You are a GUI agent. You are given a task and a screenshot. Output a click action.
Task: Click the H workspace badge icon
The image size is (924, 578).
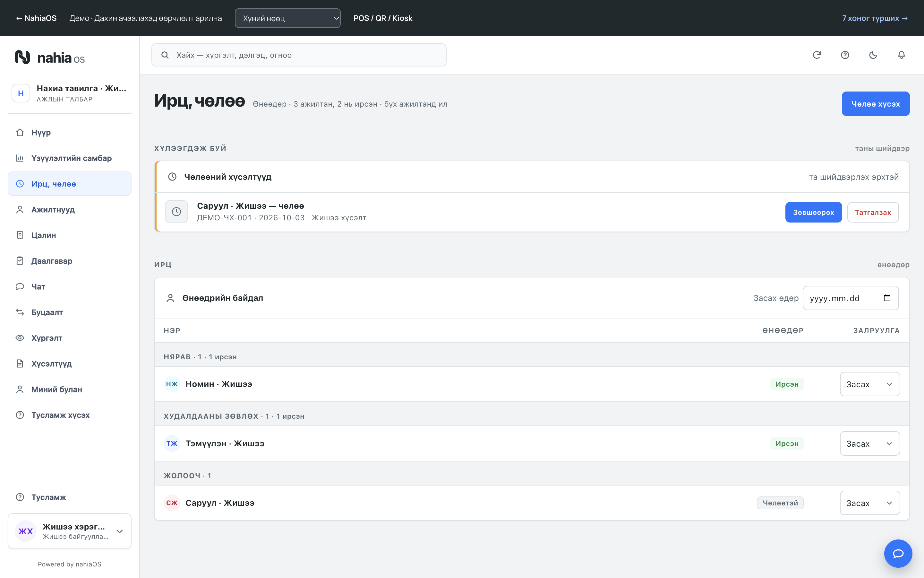(21, 93)
